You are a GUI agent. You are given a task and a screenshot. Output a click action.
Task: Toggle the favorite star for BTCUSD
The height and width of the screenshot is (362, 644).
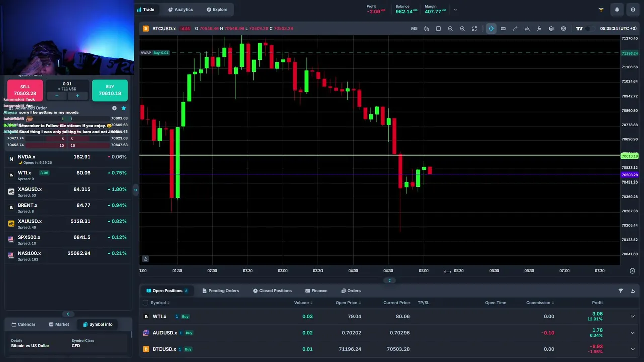tap(124, 108)
